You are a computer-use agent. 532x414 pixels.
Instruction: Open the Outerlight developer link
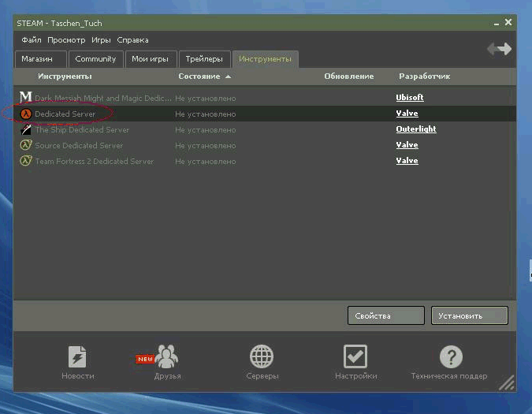(x=416, y=129)
